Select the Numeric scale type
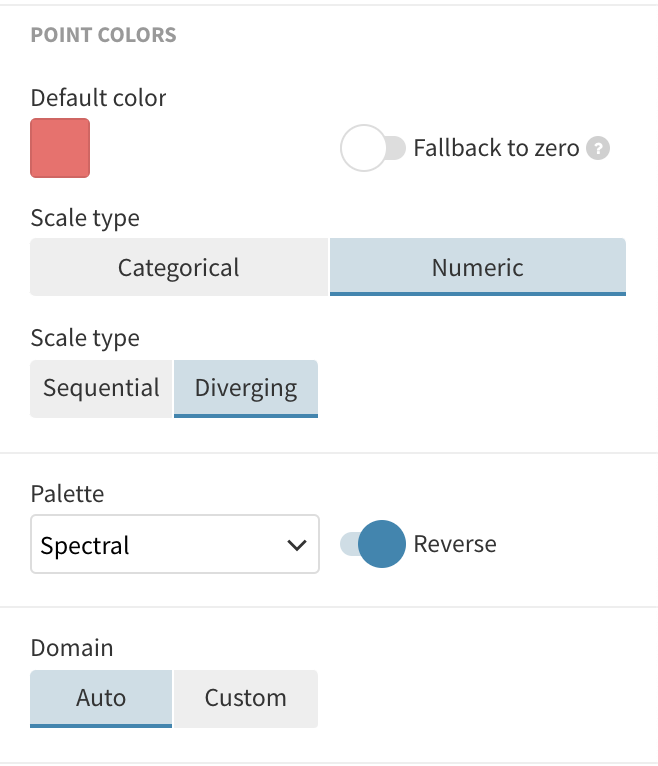Viewport: 658px width, 766px height. (x=477, y=267)
